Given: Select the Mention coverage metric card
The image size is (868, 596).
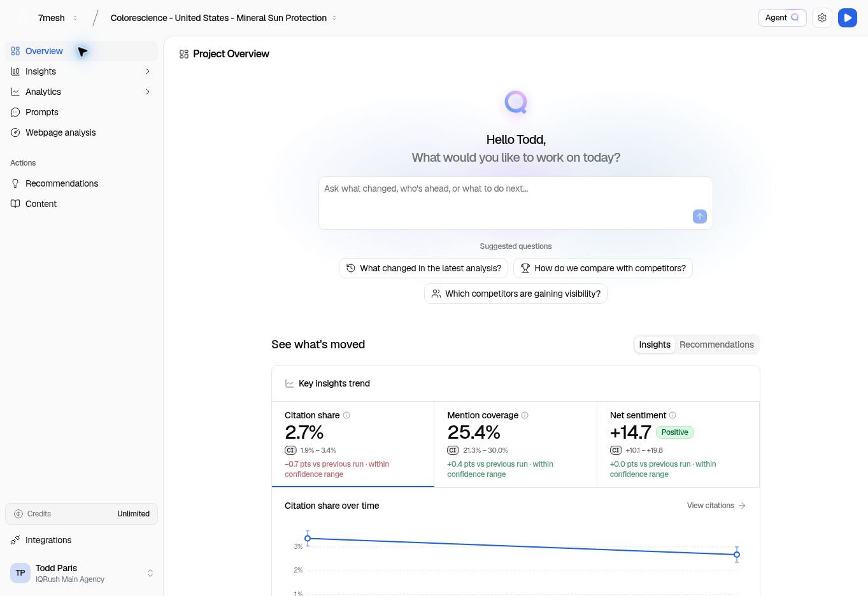Looking at the screenshot, I should coord(515,444).
